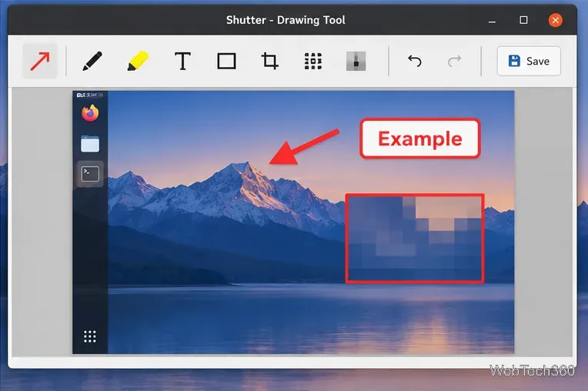588x391 pixels.
Task: Pick the yellow highlighter tool
Action: [138, 61]
